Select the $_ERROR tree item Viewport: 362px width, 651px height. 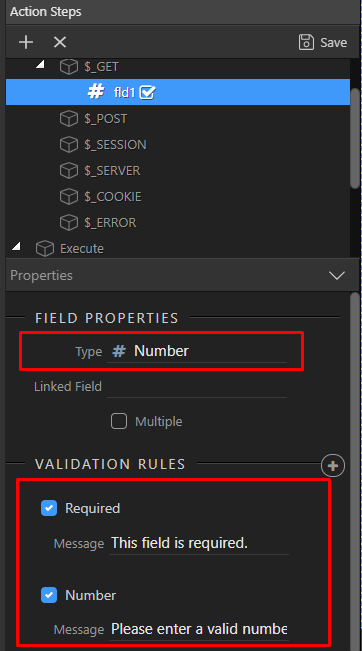click(x=110, y=223)
